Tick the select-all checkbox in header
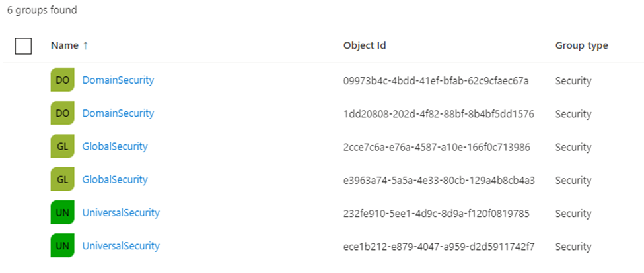 pyautogui.click(x=23, y=46)
